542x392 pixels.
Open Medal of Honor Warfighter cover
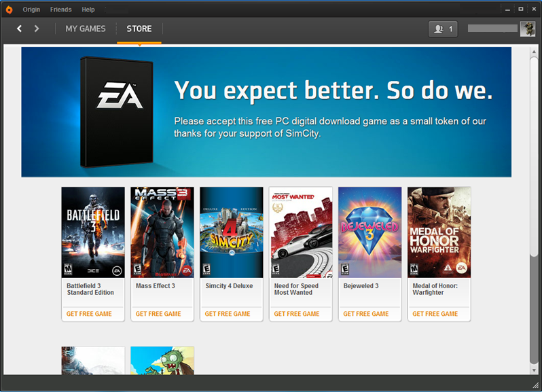tap(439, 232)
